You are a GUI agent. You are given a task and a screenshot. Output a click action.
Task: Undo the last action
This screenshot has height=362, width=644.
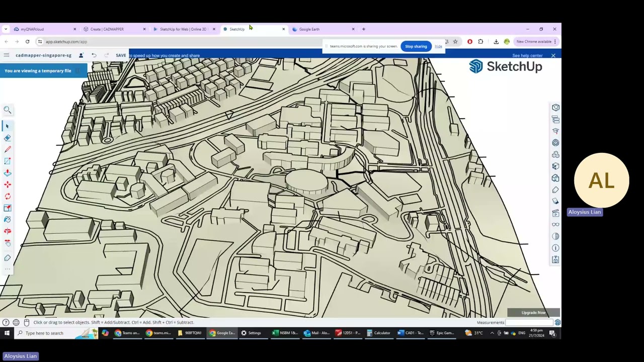(94, 55)
